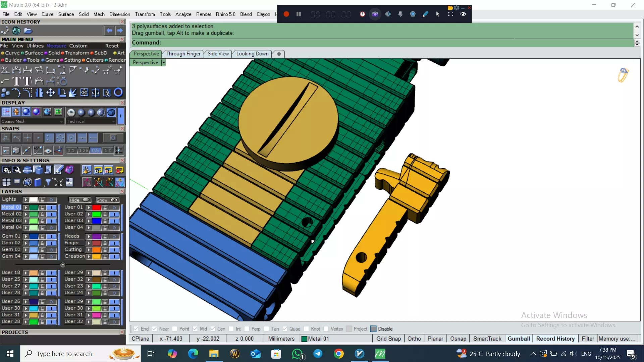Pause the screen recording
The image size is (644, 362).
coord(299,14)
